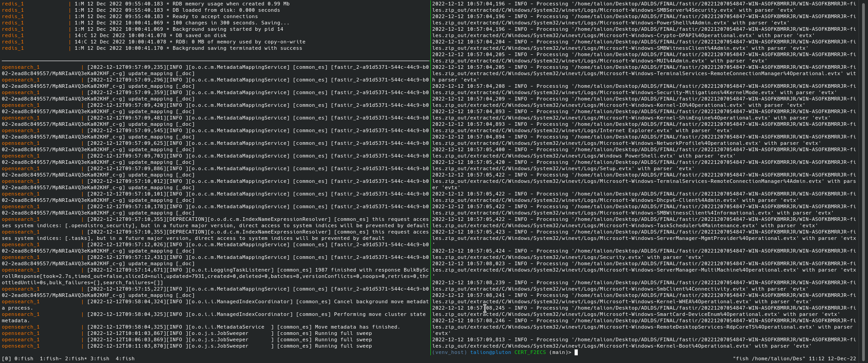This screenshot has width=868, height=363.
Task: Click talion@pluton in the shell prompt
Action: pos(490,352)
